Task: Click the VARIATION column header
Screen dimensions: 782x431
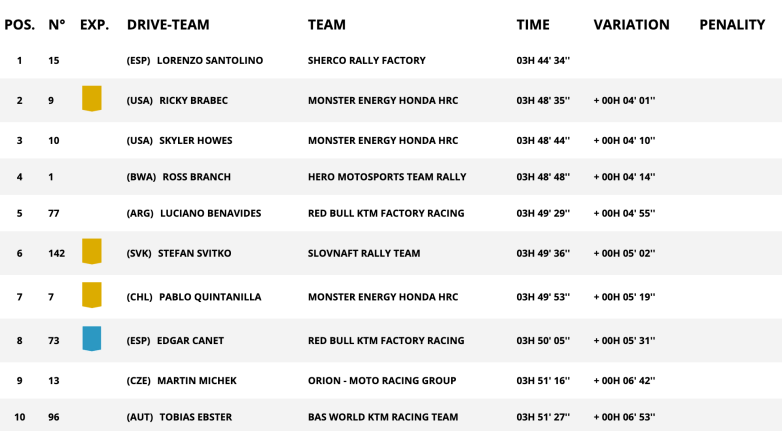Action: point(631,25)
